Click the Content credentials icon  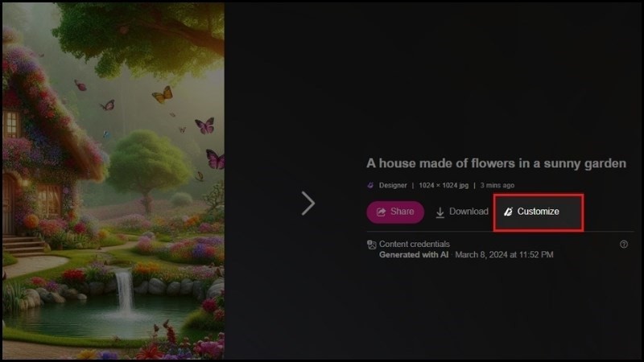tap(371, 245)
